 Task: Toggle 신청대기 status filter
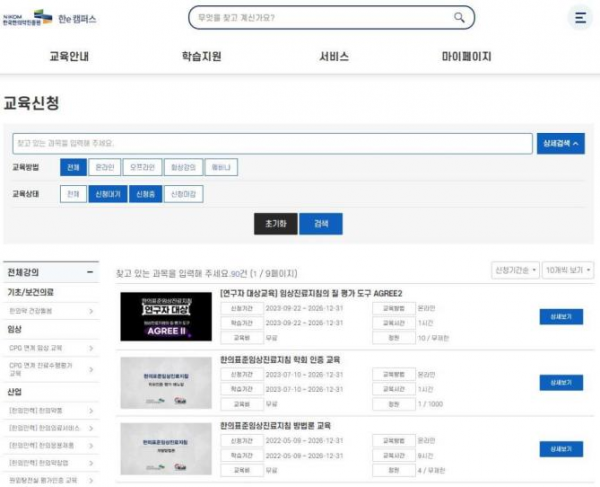click(x=104, y=194)
